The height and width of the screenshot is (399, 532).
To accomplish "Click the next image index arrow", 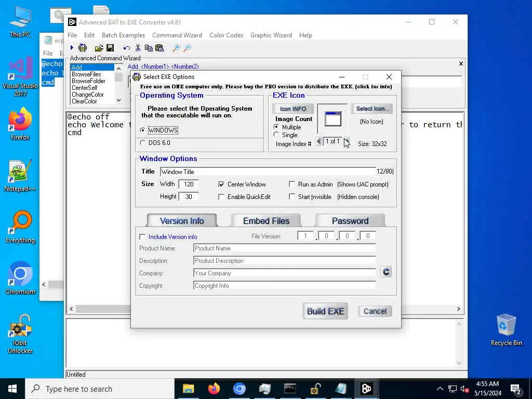I will tap(345, 141).
